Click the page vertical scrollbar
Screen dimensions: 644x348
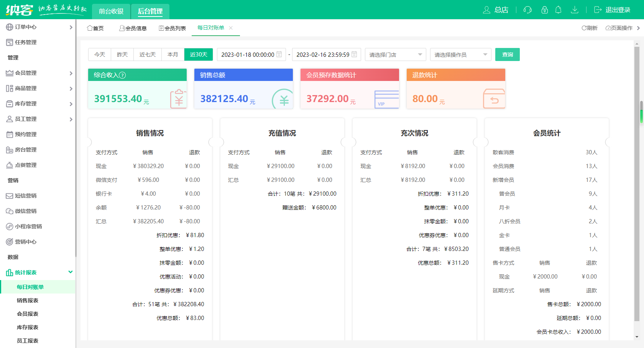(x=637, y=184)
